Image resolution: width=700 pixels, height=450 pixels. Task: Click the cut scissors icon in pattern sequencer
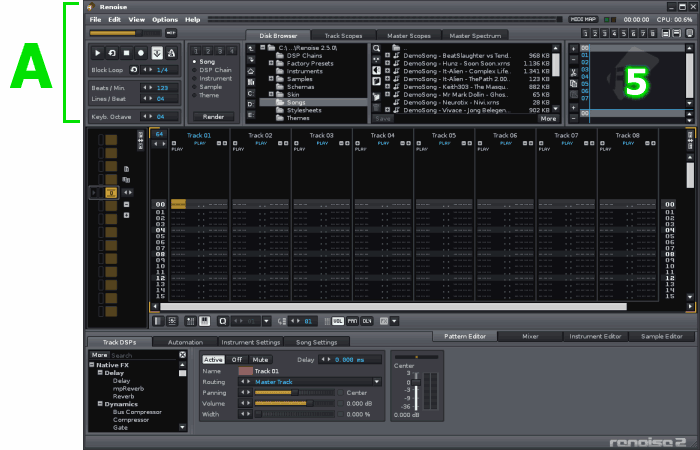coord(574,73)
